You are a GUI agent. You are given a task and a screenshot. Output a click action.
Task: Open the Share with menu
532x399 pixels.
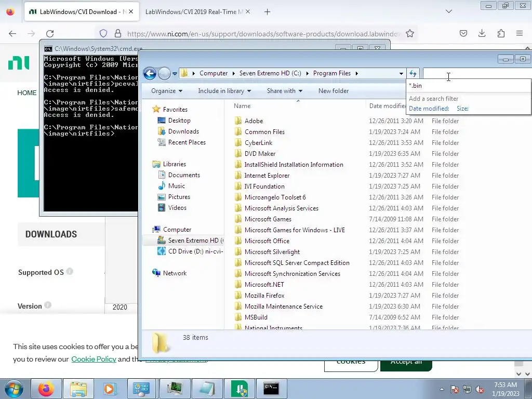(284, 91)
